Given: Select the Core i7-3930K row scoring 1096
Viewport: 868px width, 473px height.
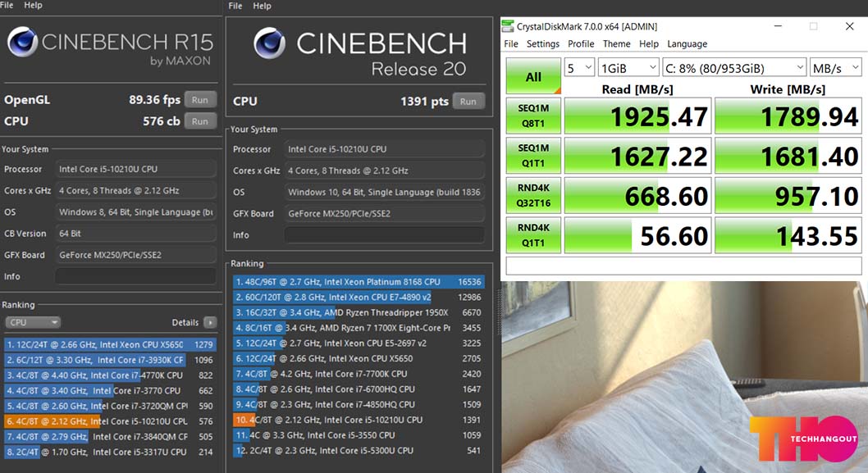Looking at the screenshot, I should [x=110, y=360].
